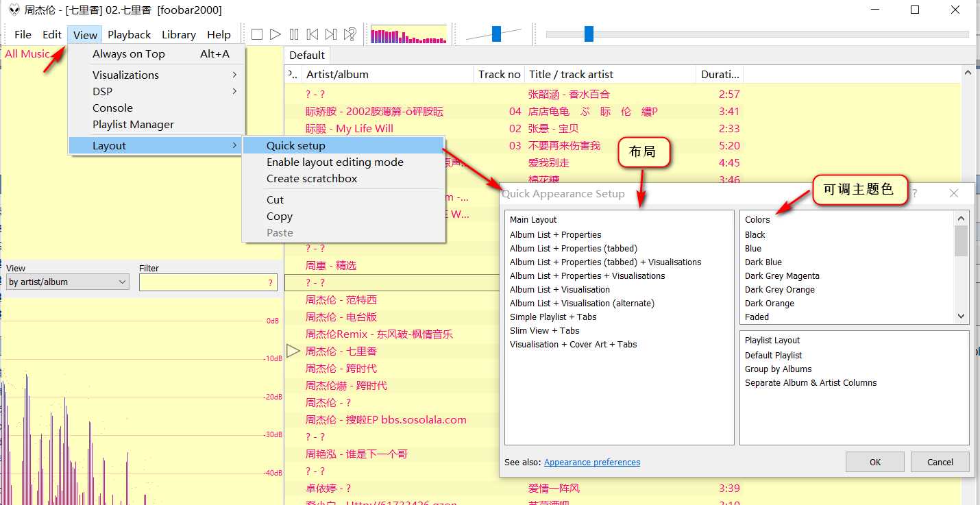Click the foobar2000 alien title icon
The height and width of the screenshot is (505, 980).
[14, 10]
